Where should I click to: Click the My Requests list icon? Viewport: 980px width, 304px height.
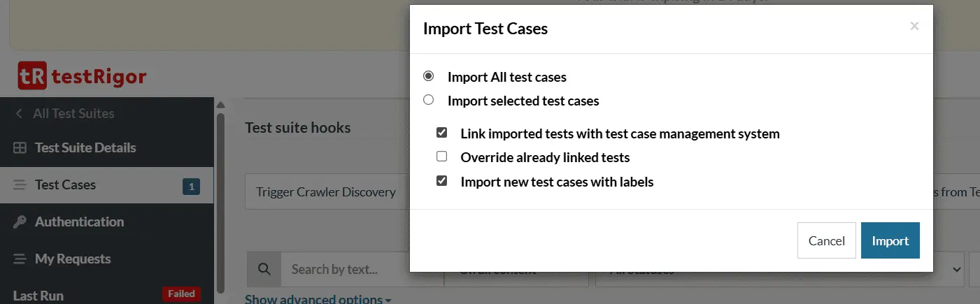pos(20,259)
